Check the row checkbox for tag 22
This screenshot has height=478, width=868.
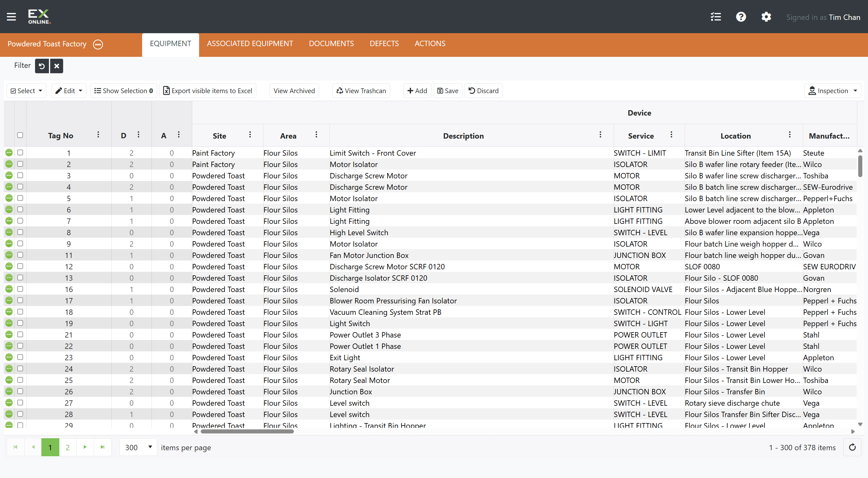[x=20, y=346]
